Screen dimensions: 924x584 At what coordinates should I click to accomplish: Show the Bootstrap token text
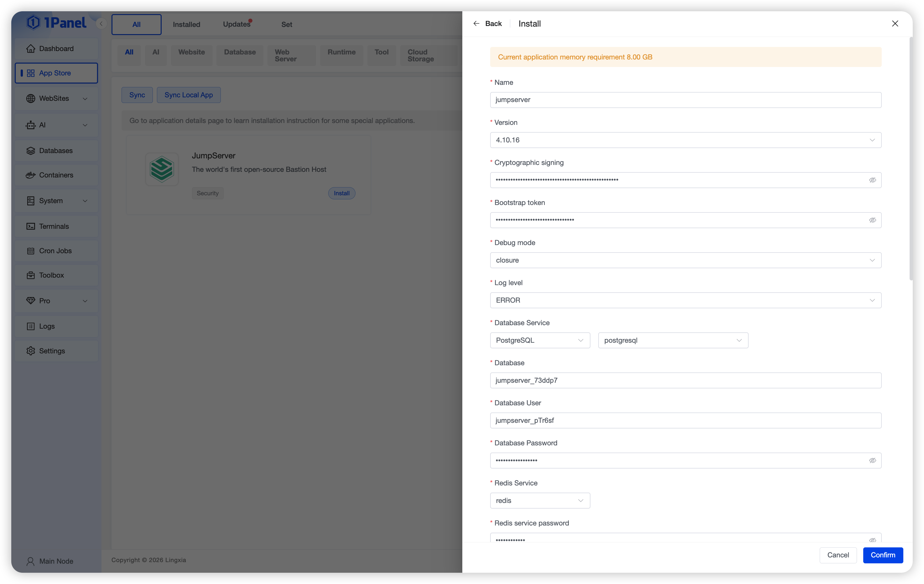tap(872, 220)
